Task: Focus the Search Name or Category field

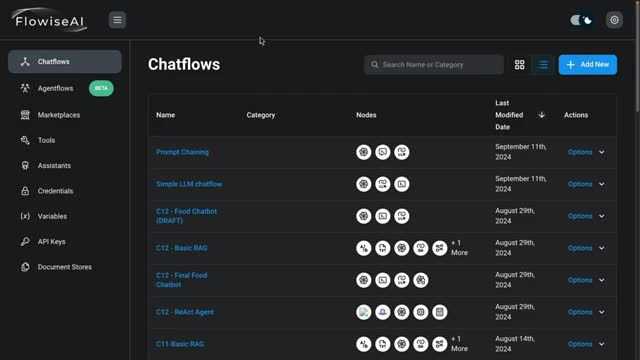Action: pyautogui.click(x=433, y=64)
